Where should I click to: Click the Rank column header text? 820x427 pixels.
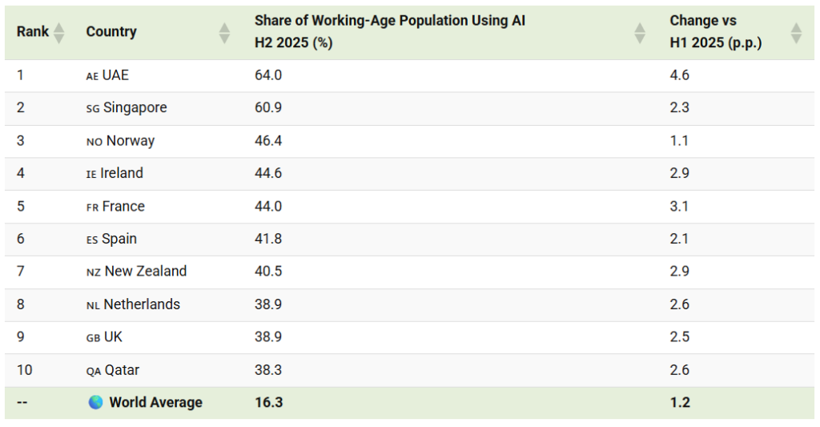pos(33,32)
